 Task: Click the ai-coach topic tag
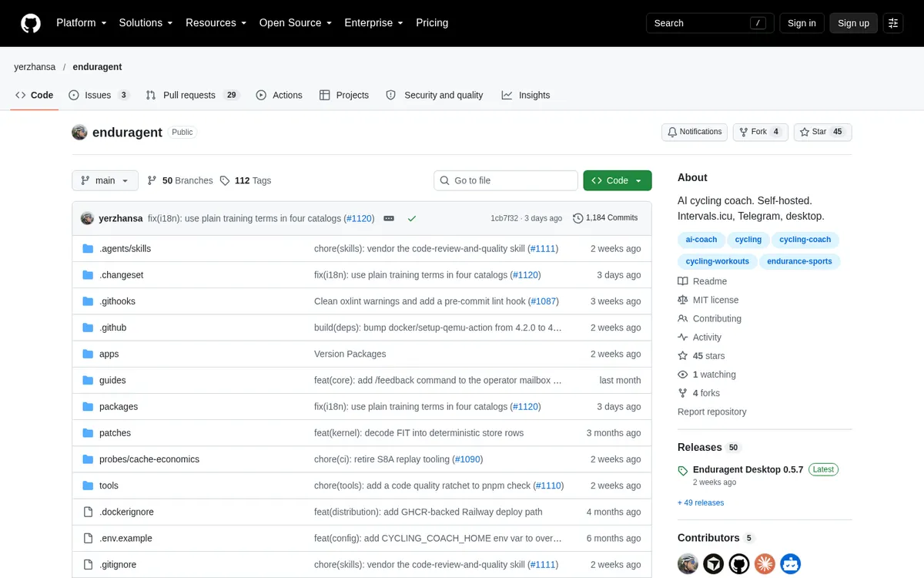point(701,240)
